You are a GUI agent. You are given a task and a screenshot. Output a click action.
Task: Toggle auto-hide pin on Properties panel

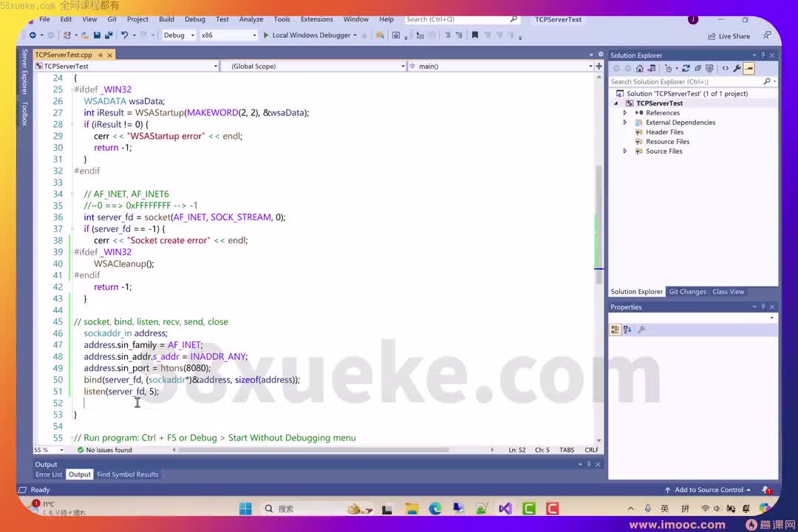[763, 307]
